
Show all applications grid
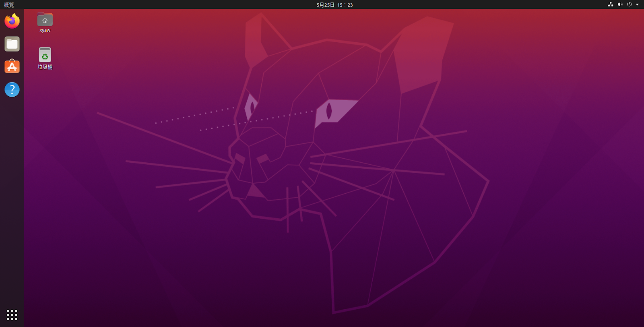click(12, 315)
